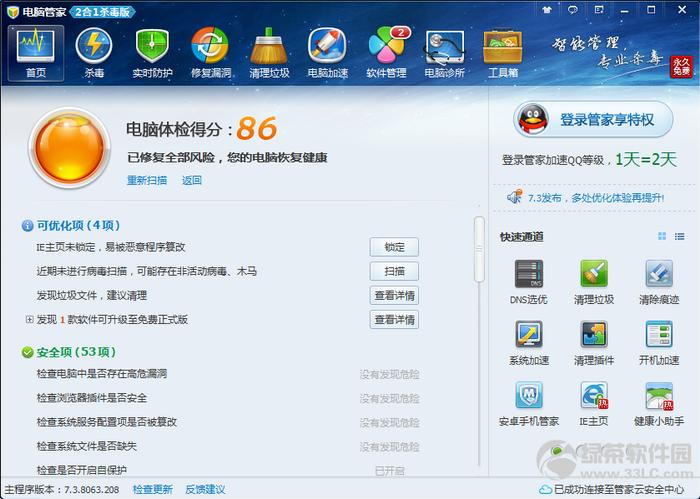Viewport: 700px width, 499px height.
Task: Open 电脑诊所 PC clinic
Action: (445, 53)
